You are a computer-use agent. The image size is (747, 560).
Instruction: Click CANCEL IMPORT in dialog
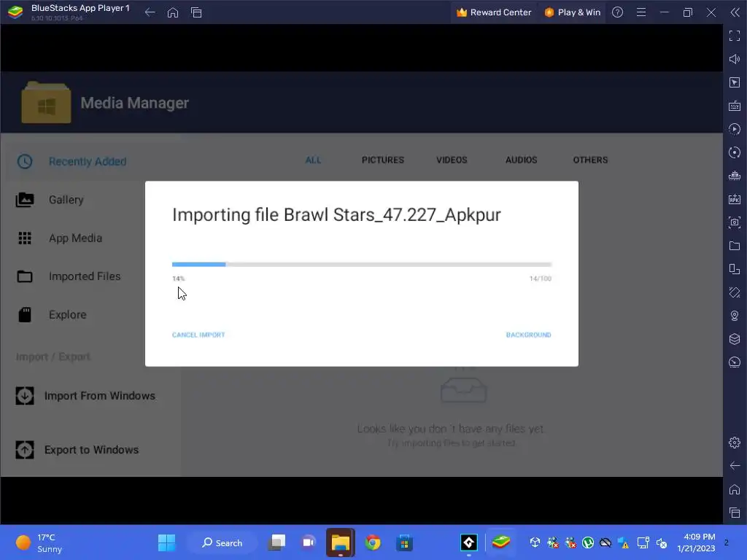pyautogui.click(x=198, y=335)
